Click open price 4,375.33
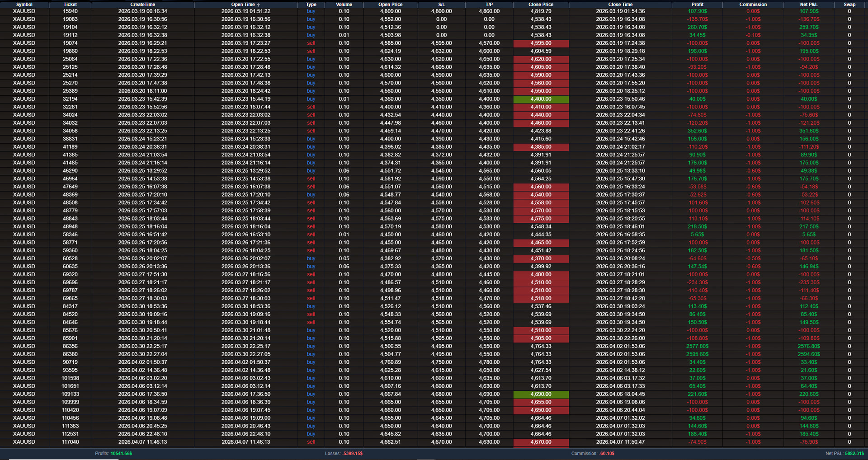The width and height of the screenshot is (868, 460). coord(390,267)
